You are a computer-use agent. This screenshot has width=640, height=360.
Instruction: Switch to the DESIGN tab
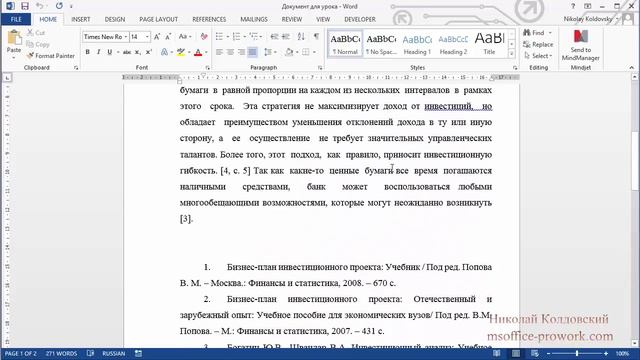point(115,19)
